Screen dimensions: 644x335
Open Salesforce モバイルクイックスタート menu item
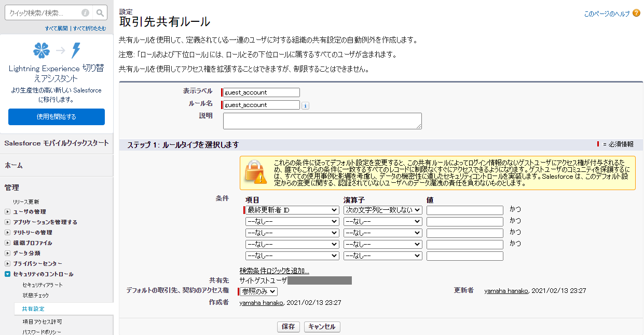point(57,143)
